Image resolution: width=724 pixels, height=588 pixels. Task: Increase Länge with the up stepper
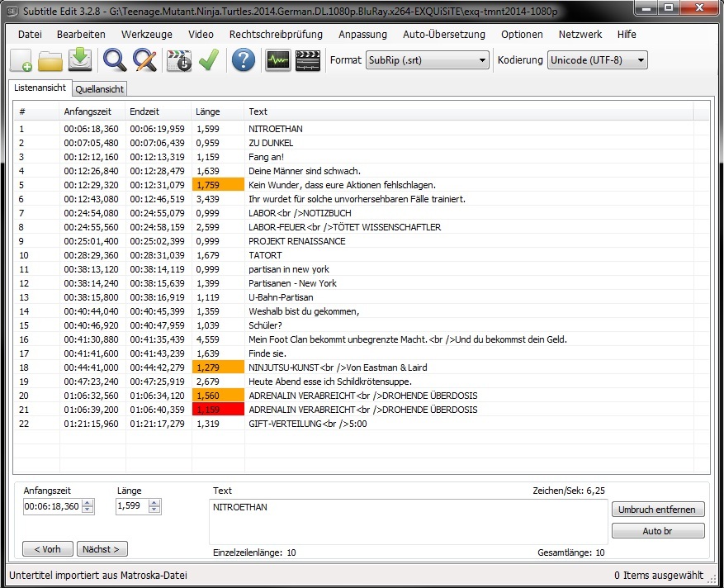point(154,503)
